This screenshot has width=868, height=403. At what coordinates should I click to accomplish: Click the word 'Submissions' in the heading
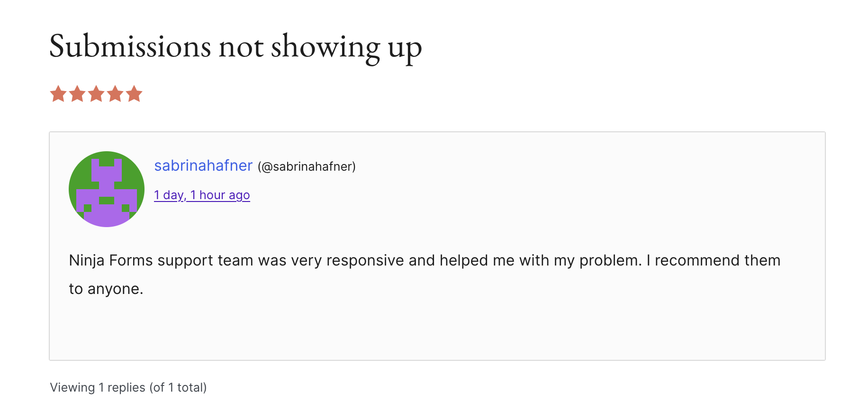130,46
